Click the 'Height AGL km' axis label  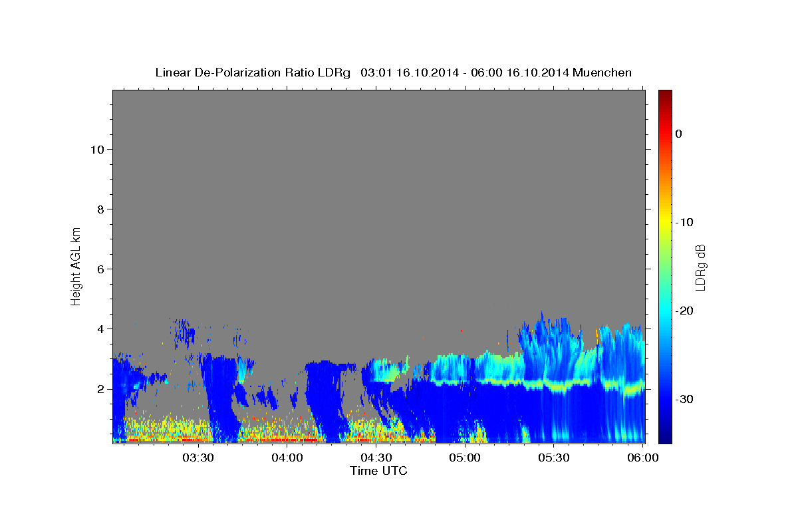[x=76, y=265]
